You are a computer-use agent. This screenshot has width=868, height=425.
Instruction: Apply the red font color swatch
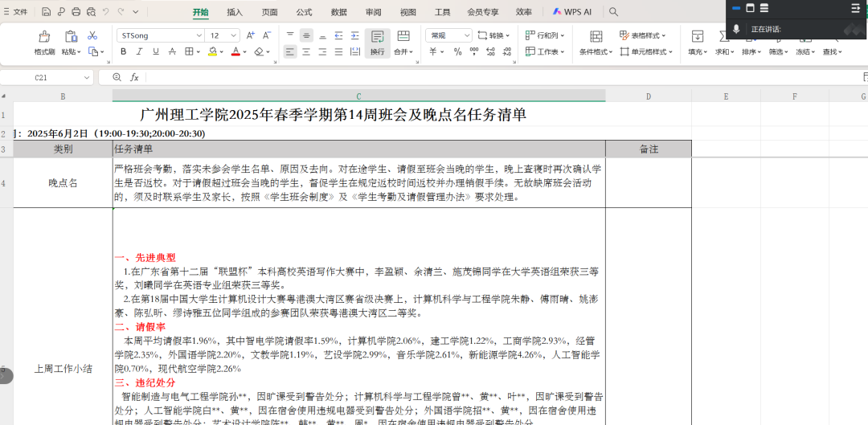(235, 51)
